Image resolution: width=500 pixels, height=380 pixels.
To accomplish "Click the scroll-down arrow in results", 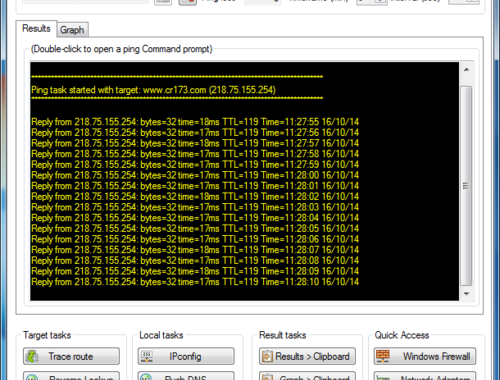I will (466, 294).
